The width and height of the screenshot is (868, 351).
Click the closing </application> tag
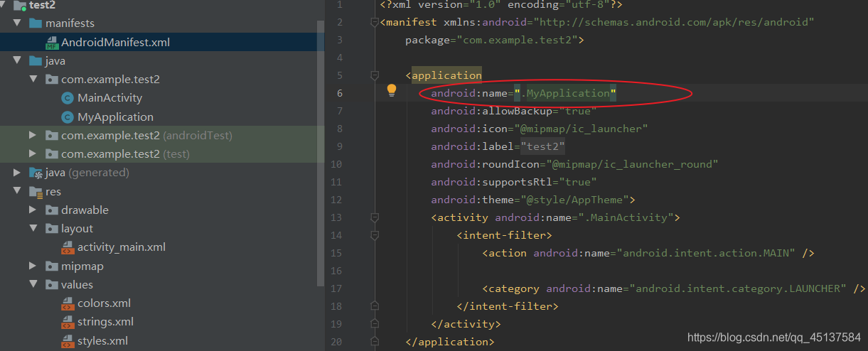pyautogui.click(x=449, y=342)
